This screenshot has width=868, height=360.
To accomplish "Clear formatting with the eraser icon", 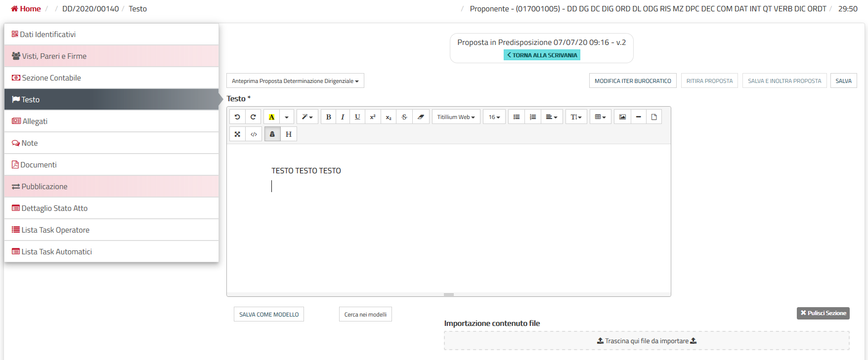I will tap(421, 117).
